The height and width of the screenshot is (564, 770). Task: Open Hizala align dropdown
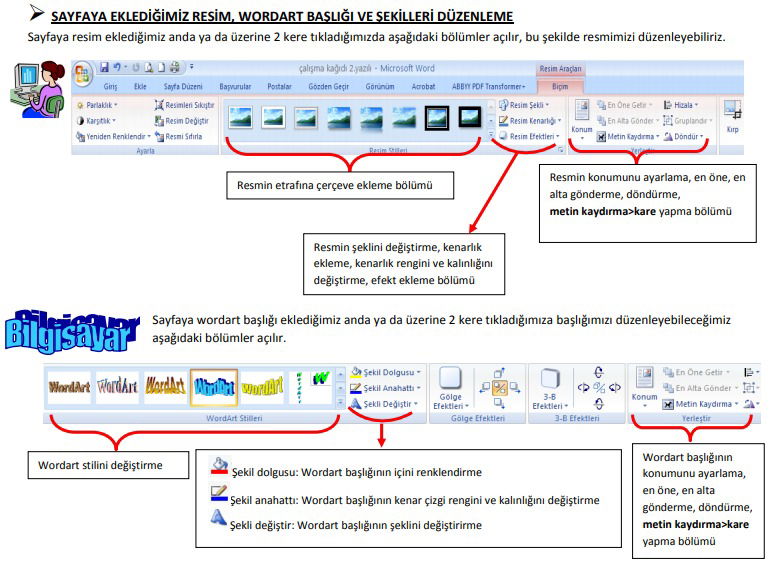[681, 105]
